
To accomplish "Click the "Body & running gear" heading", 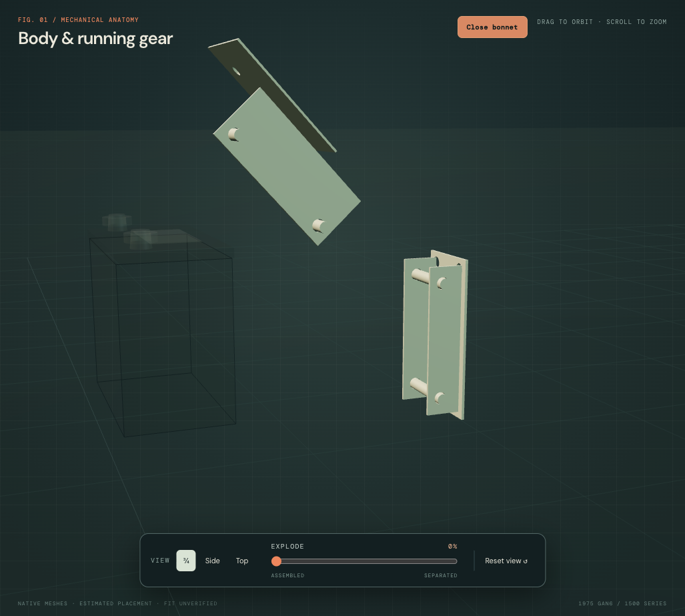I will point(95,39).
